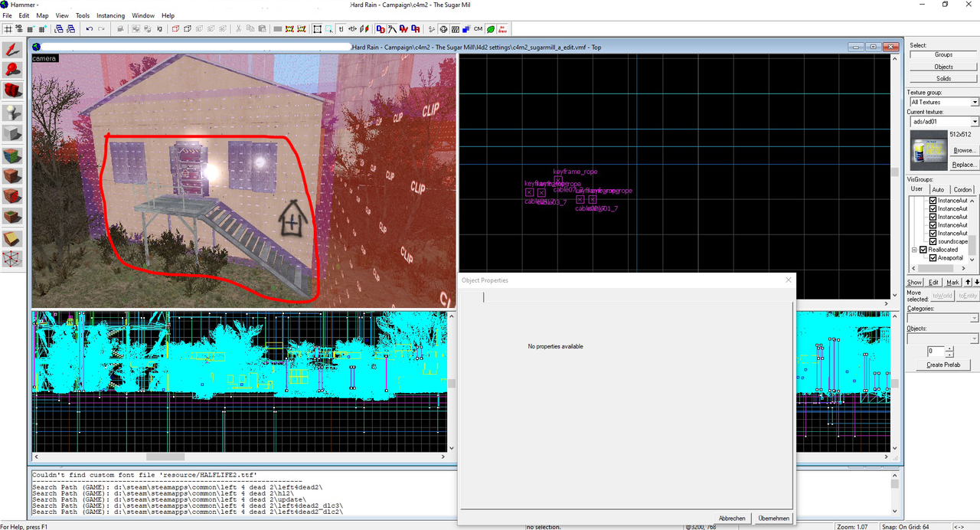Click the larger grid size icon
This screenshot has height=530, width=980.
click(43, 29)
